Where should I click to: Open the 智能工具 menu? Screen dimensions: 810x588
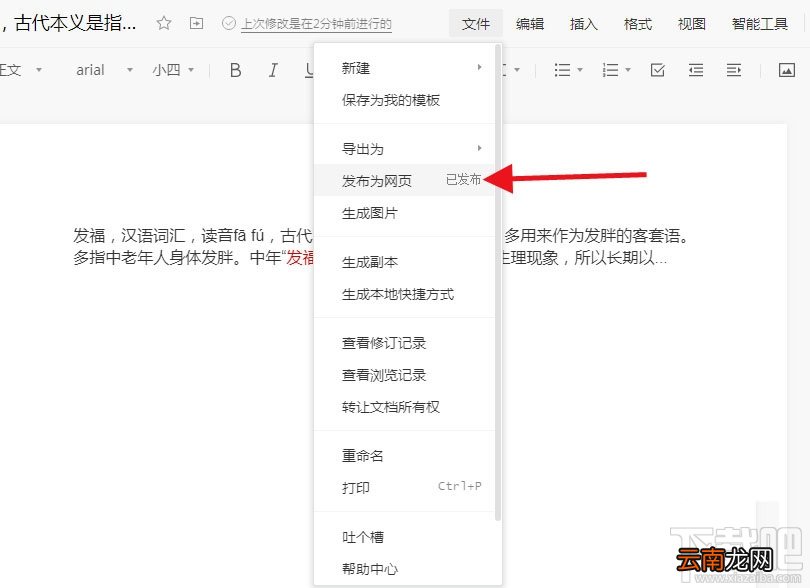coord(759,24)
